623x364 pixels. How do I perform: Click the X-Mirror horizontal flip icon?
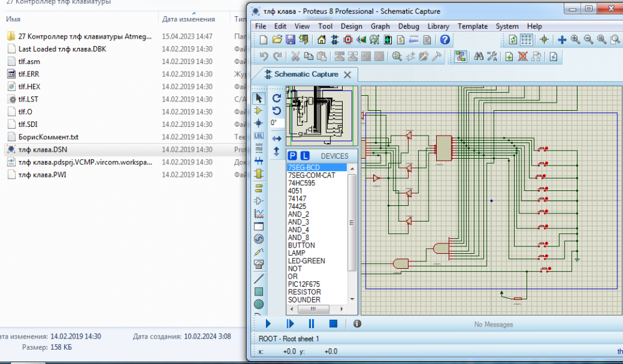[x=277, y=138]
